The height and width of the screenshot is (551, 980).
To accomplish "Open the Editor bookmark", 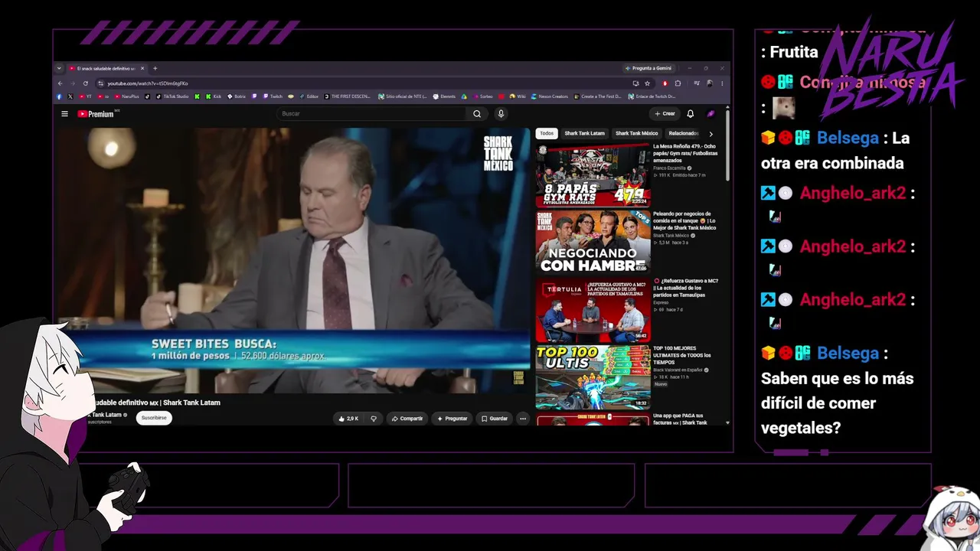I will 309,96.
